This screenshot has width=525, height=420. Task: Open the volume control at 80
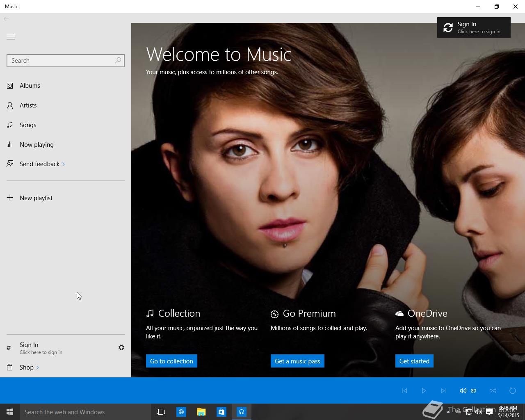[468, 390]
